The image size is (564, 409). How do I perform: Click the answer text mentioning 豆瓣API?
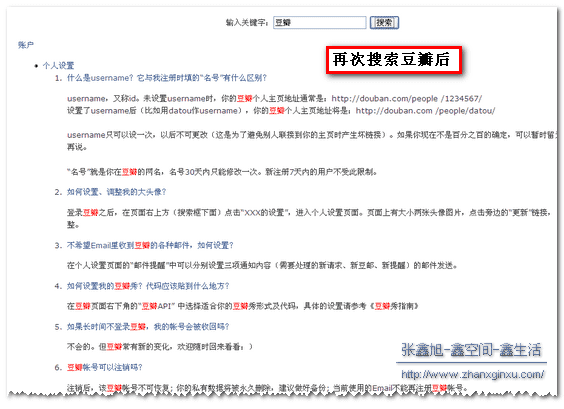coord(242,306)
